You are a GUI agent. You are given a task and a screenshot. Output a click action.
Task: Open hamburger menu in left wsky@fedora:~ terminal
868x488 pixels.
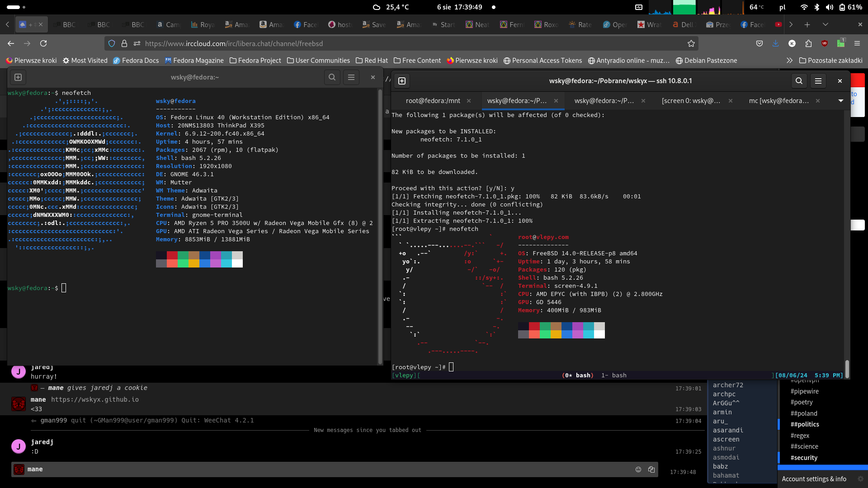(x=351, y=77)
